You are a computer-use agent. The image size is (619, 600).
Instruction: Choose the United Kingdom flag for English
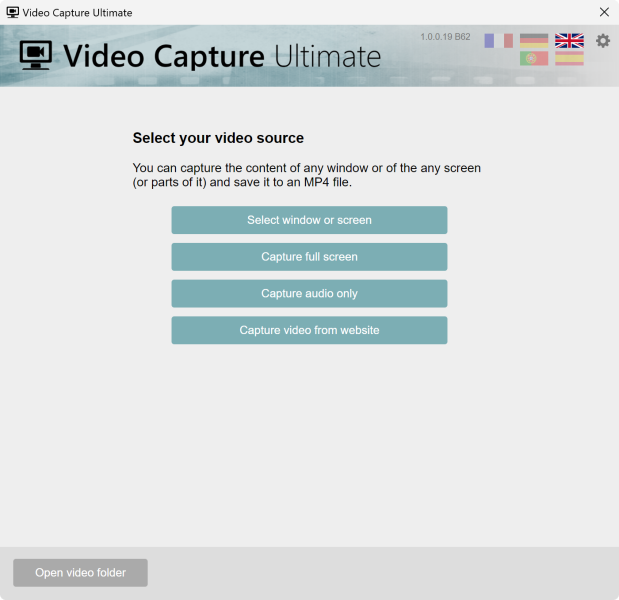[x=569, y=41]
